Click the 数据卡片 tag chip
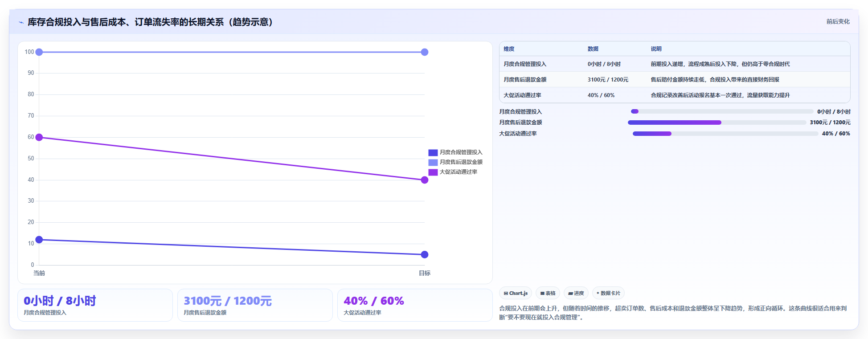This screenshot has height=339, width=868. point(608,293)
